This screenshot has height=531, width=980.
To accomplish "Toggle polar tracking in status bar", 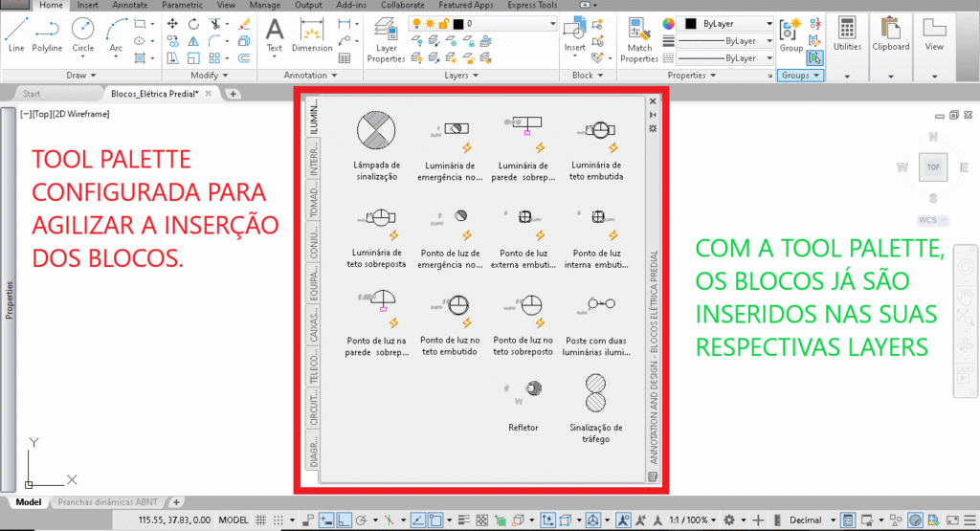I will 361,520.
